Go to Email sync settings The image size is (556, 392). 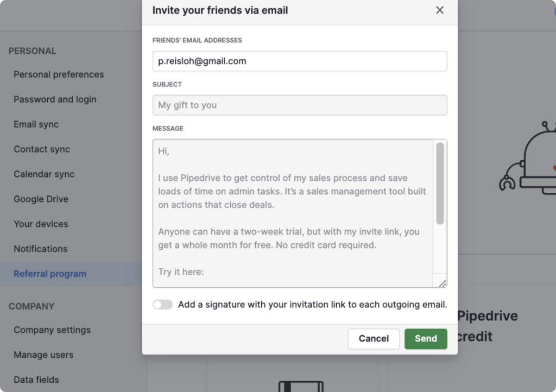[x=36, y=124]
